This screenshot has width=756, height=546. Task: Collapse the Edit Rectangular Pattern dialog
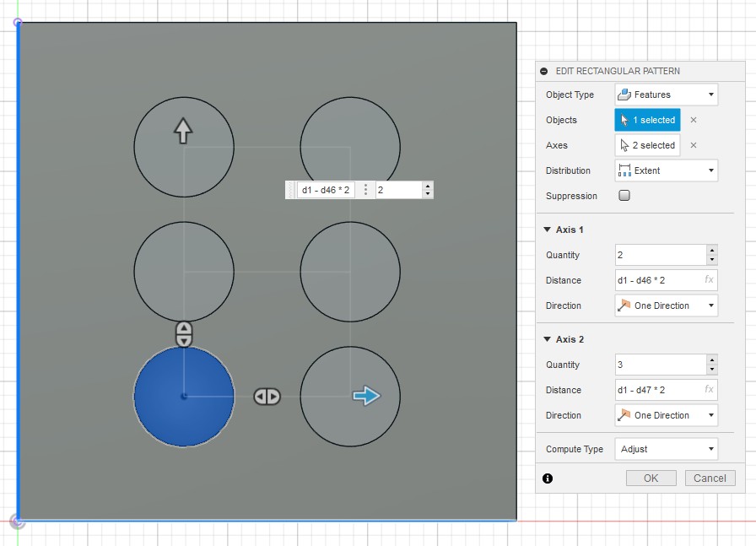point(544,72)
